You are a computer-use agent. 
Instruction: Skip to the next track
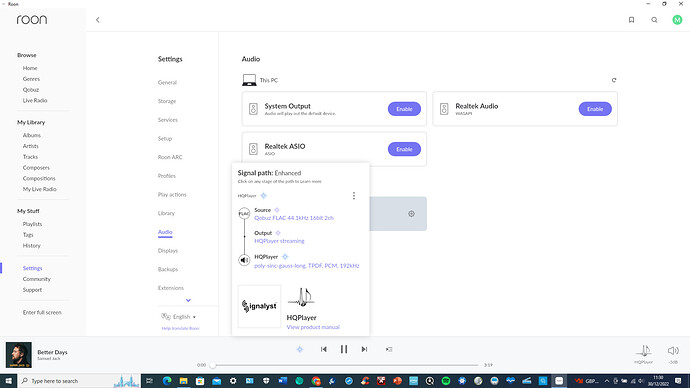(364, 349)
